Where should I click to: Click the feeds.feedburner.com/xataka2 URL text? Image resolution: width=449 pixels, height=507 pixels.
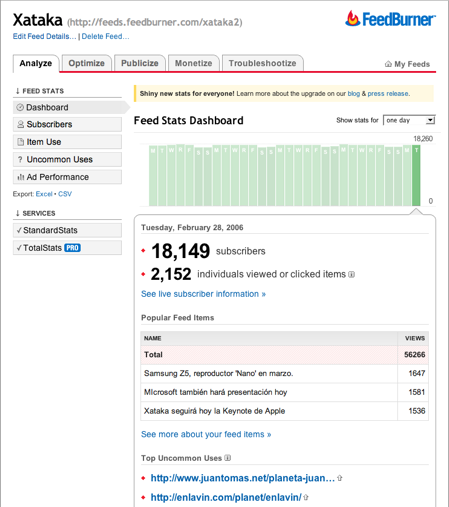point(155,22)
